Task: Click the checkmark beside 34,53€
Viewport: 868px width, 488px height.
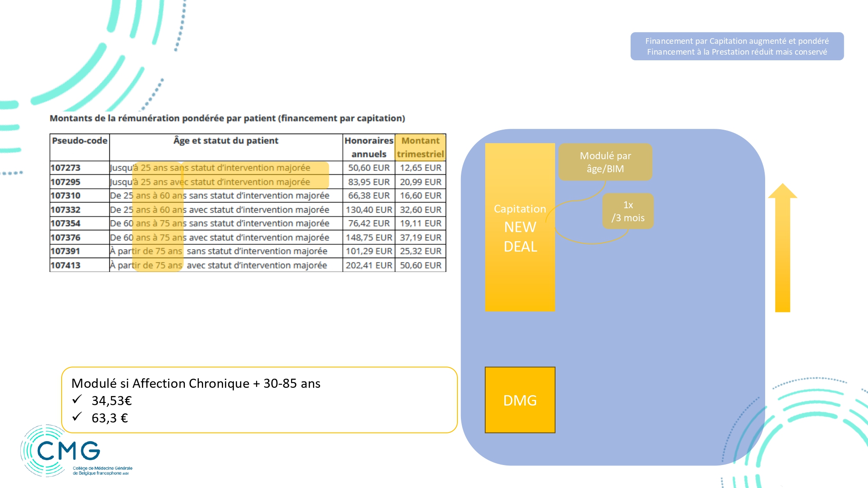Action: 77,399
